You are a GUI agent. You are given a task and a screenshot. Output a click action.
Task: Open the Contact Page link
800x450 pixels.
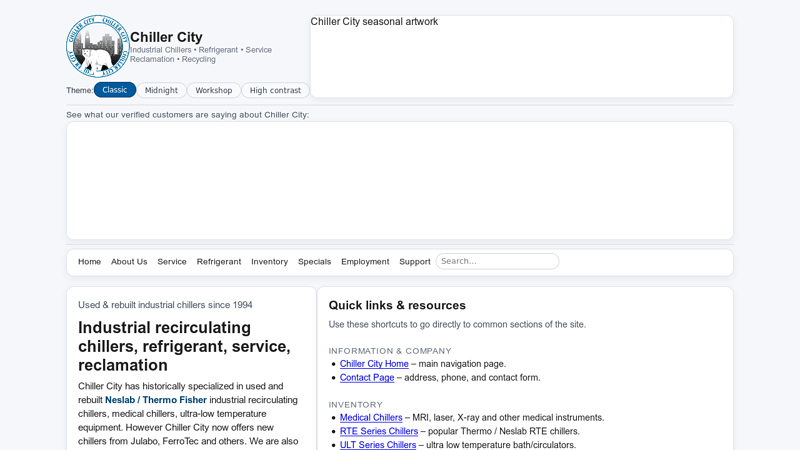pos(367,378)
